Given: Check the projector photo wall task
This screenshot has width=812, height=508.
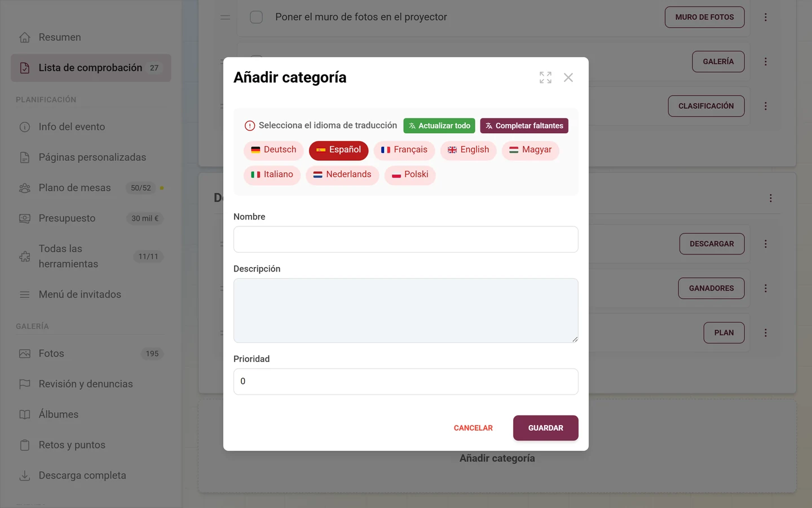Looking at the screenshot, I should pos(256,17).
